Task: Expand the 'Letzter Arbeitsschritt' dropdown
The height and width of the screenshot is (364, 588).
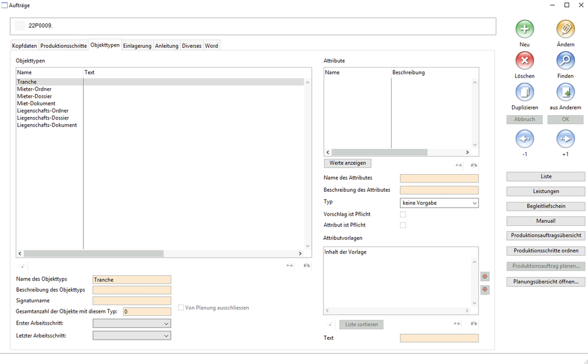Action: click(132, 335)
